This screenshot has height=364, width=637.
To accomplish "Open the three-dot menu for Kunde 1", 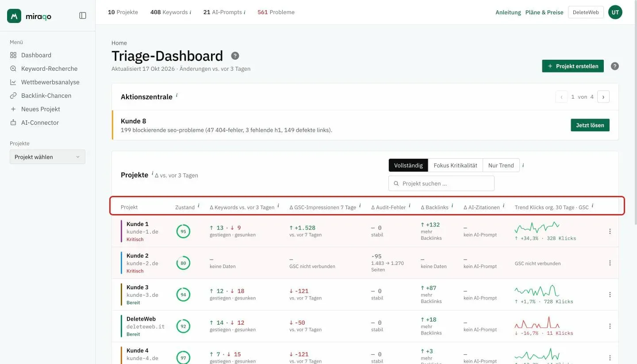I will (610, 231).
